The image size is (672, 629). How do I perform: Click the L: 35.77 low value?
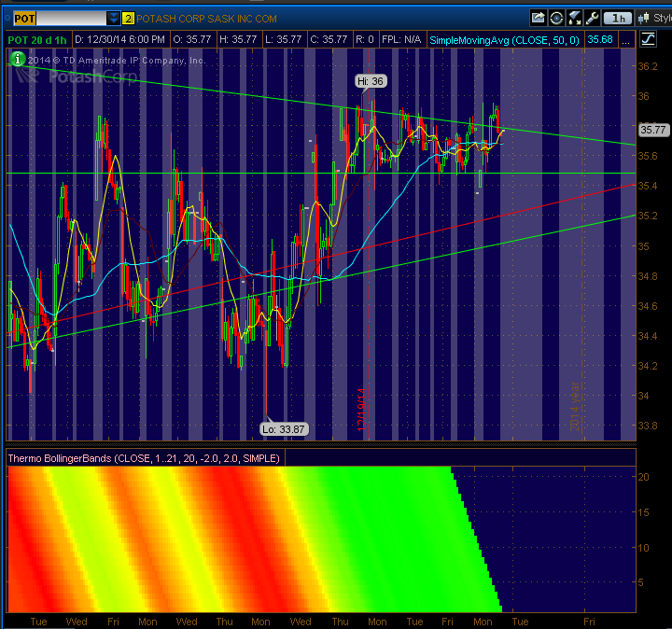coord(284,40)
